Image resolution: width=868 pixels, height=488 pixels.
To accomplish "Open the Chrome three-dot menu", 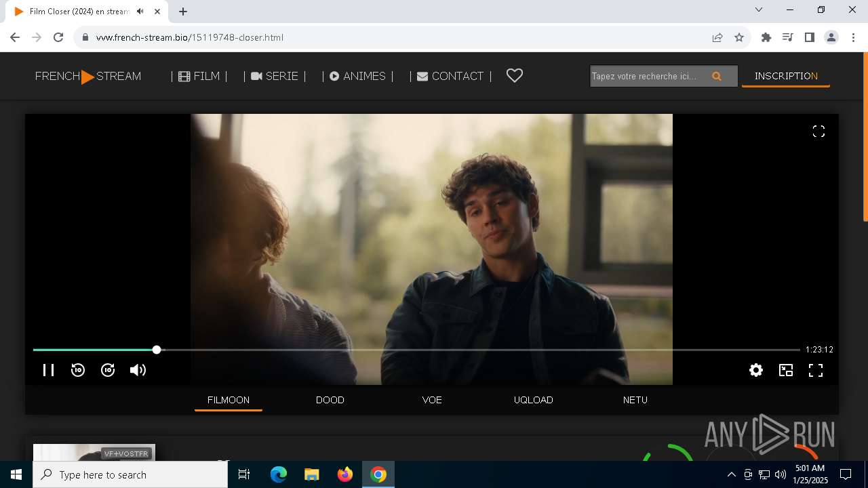I will (853, 37).
